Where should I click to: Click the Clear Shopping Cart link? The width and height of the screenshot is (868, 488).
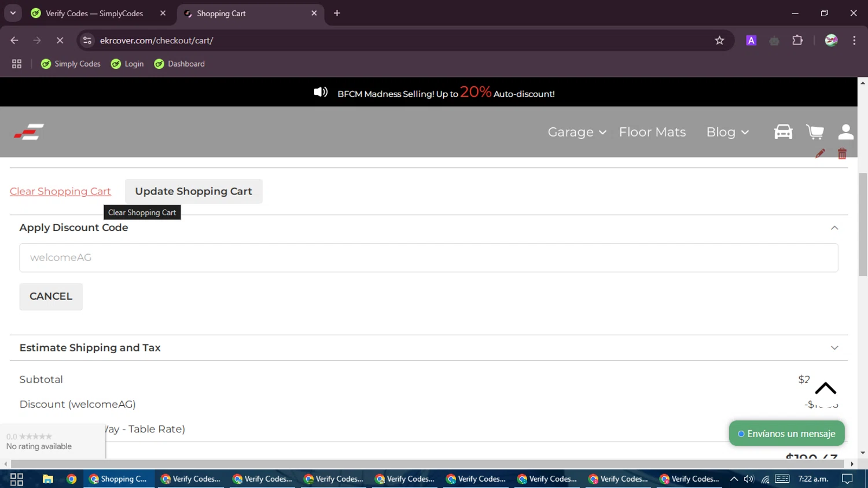point(60,191)
